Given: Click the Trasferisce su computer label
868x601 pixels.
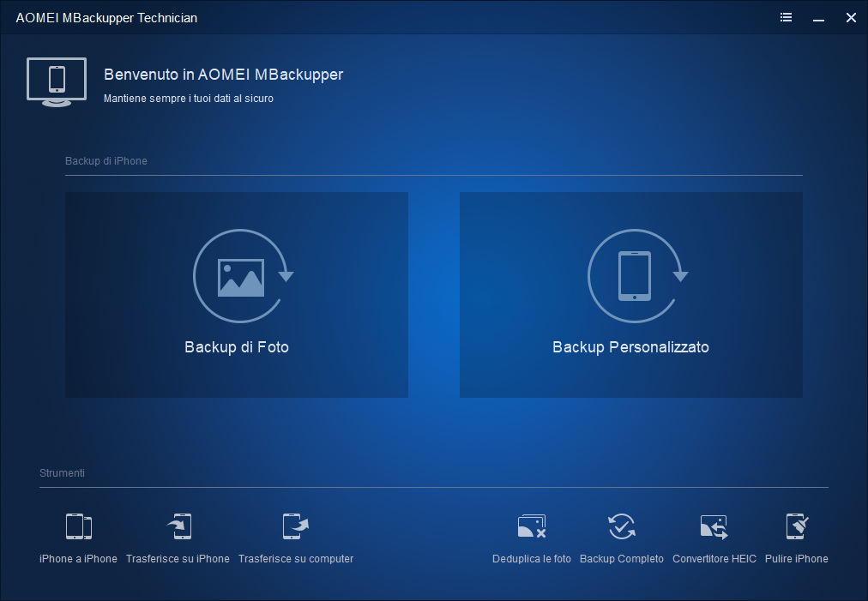Looking at the screenshot, I should pos(296,559).
